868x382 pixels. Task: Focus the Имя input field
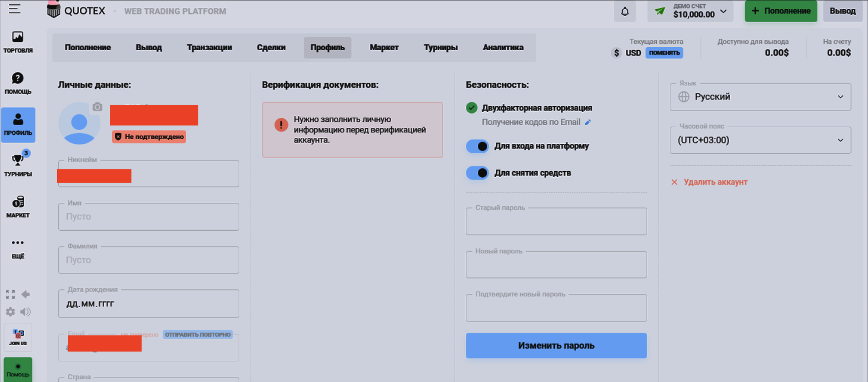149,217
